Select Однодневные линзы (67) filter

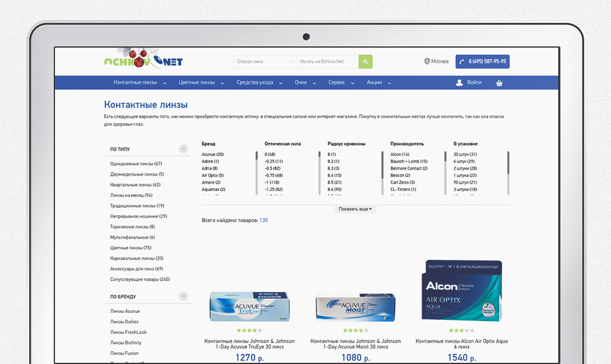(x=136, y=164)
